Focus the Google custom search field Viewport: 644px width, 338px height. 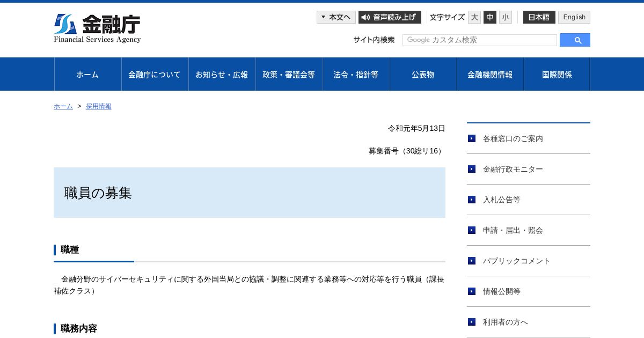[x=480, y=40]
